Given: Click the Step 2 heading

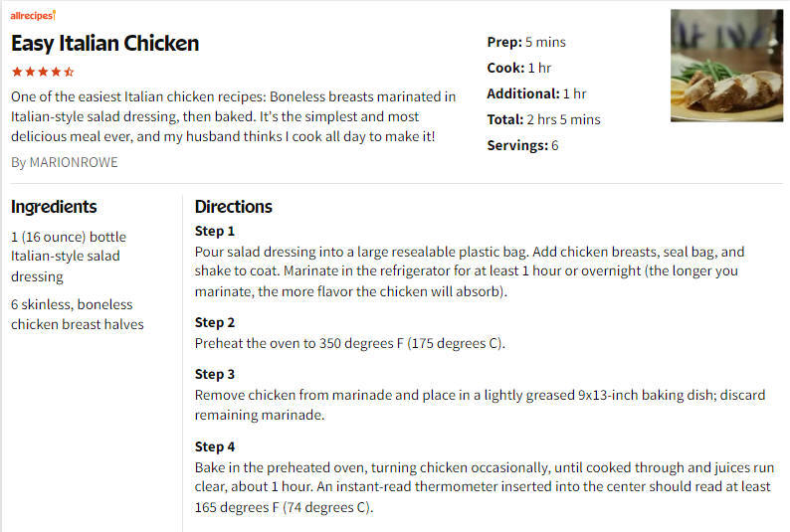Looking at the screenshot, I should coord(215,322).
